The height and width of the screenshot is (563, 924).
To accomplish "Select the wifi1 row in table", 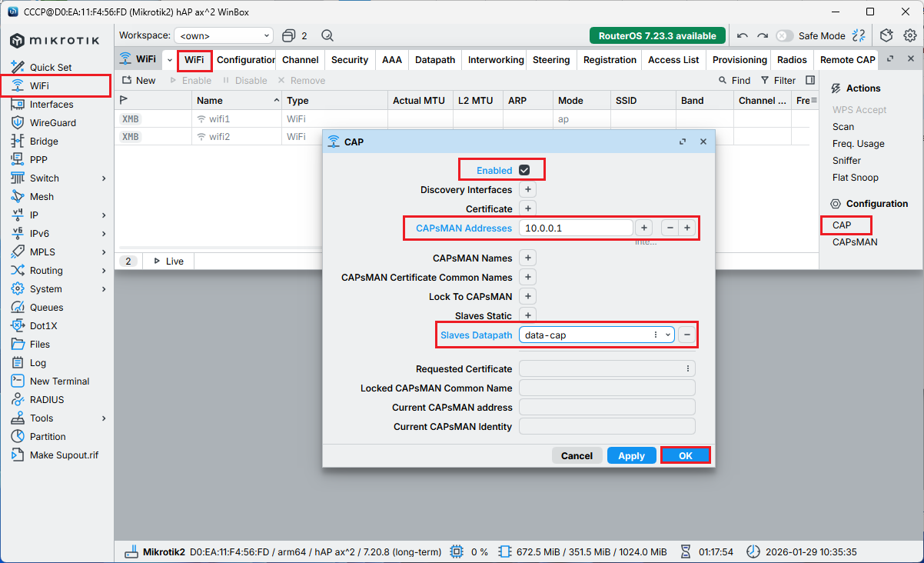I will click(465, 119).
